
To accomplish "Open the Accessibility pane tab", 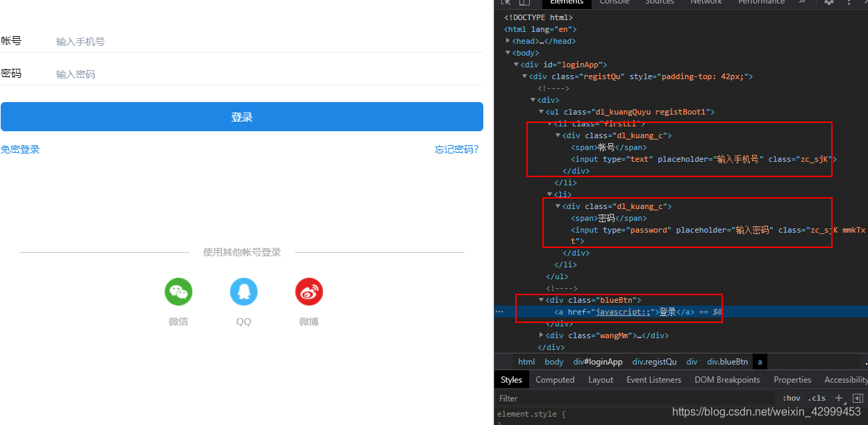I will 845,380.
